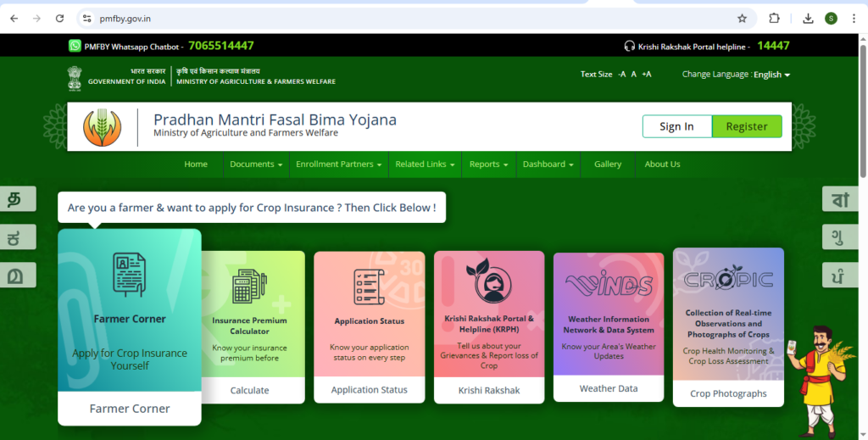
Task: Click the Krishi Rakshak button
Action: pos(489,390)
